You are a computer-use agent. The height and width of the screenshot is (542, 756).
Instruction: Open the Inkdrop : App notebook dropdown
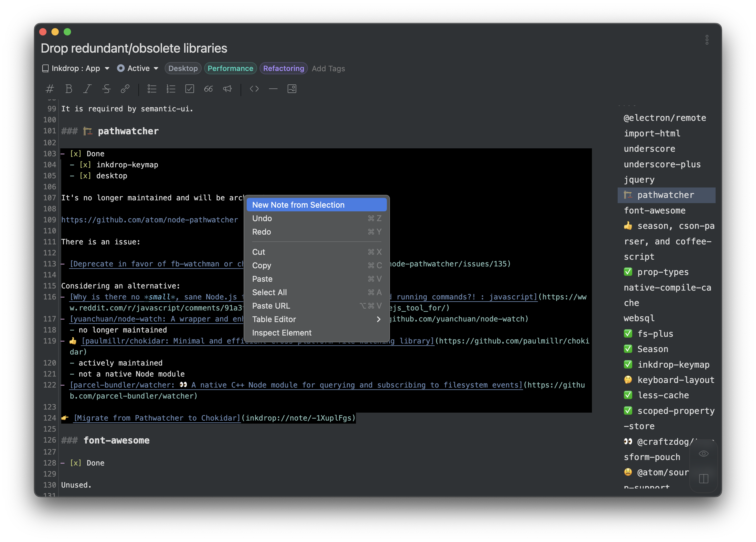76,69
